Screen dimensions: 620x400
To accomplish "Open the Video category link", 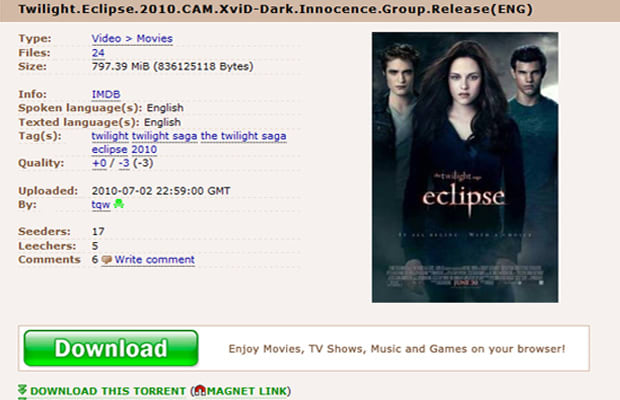I will tap(106, 39).
